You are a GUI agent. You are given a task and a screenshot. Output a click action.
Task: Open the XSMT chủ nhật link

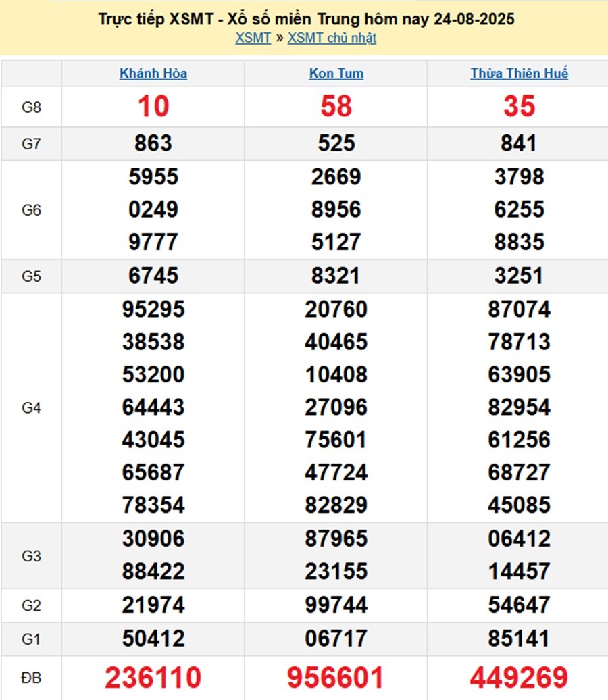(332, 38)
